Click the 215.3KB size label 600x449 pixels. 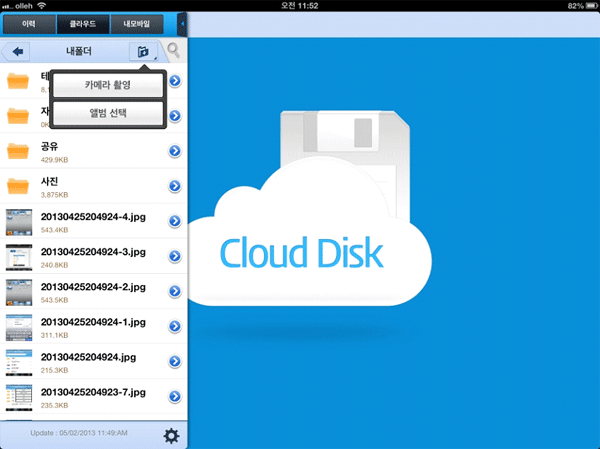[x=54, y=371]
